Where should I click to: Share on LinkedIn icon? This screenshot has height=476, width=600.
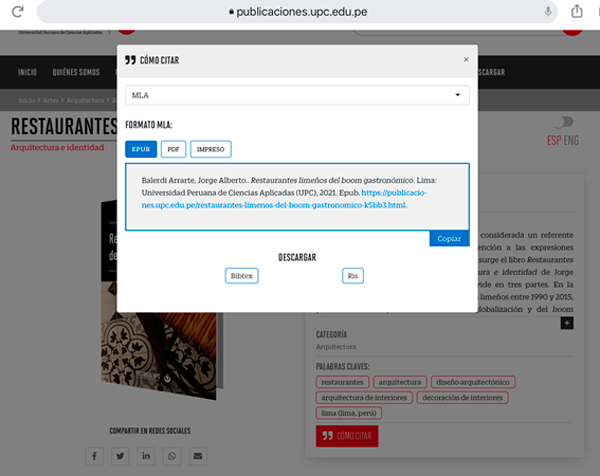146,456
